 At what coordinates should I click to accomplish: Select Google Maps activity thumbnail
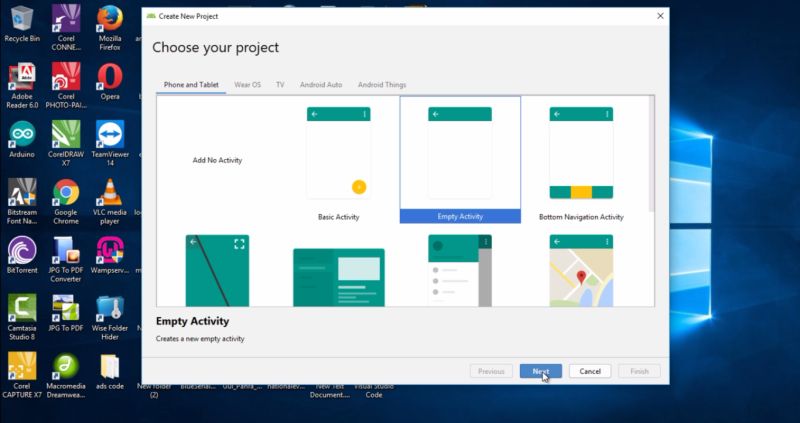pyautogui.click(x=581, y=270)
